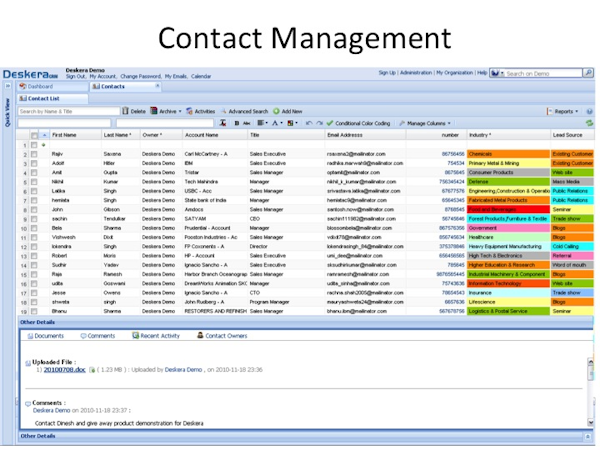Open the font color dropdown
Screen dimensions: 600x450
[277, 123]
